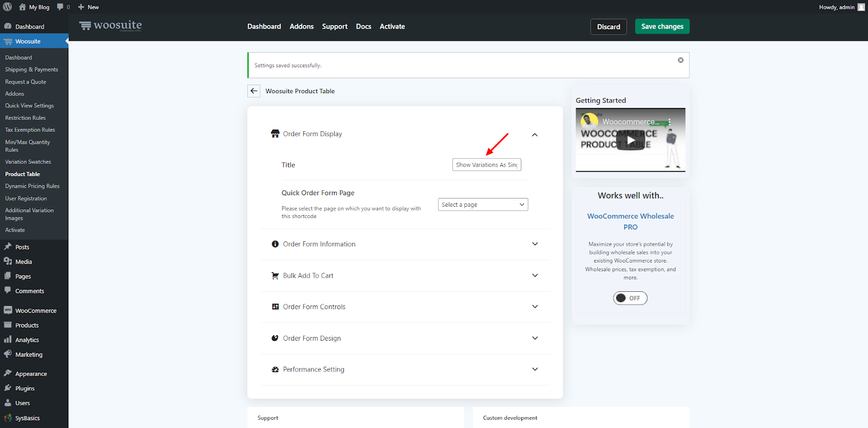868x428 pixels.
Task: Open Request a Quote in sidebar
Action: (25, 82)
